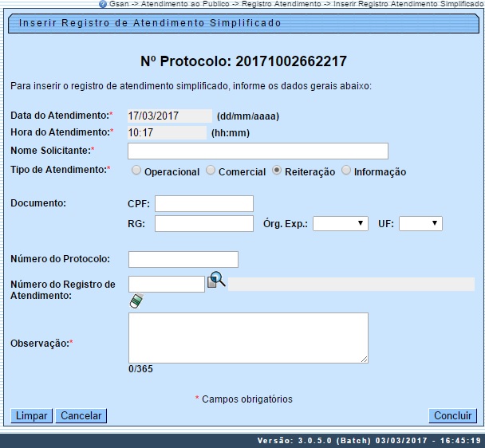
Task: Click the "0/365" character counter
Action: [140, 369]
